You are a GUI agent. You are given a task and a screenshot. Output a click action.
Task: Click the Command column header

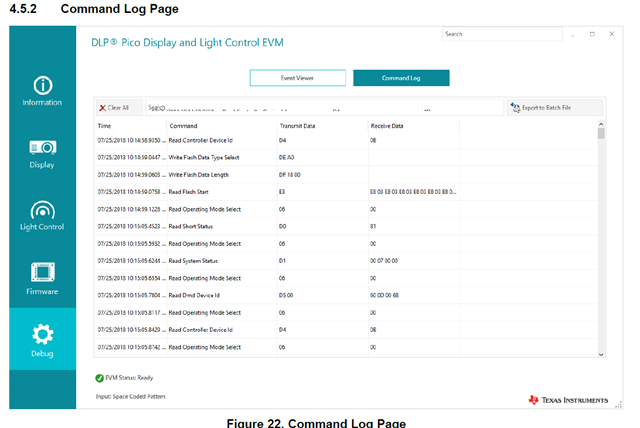(x=183, y=126)
